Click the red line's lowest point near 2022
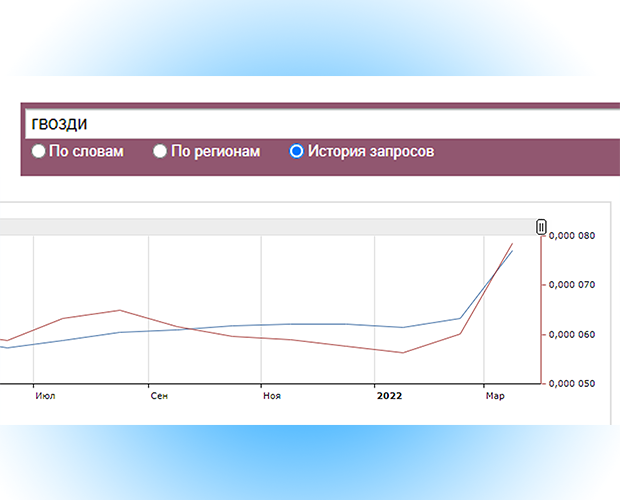620x500 pixels. (403, 352)
